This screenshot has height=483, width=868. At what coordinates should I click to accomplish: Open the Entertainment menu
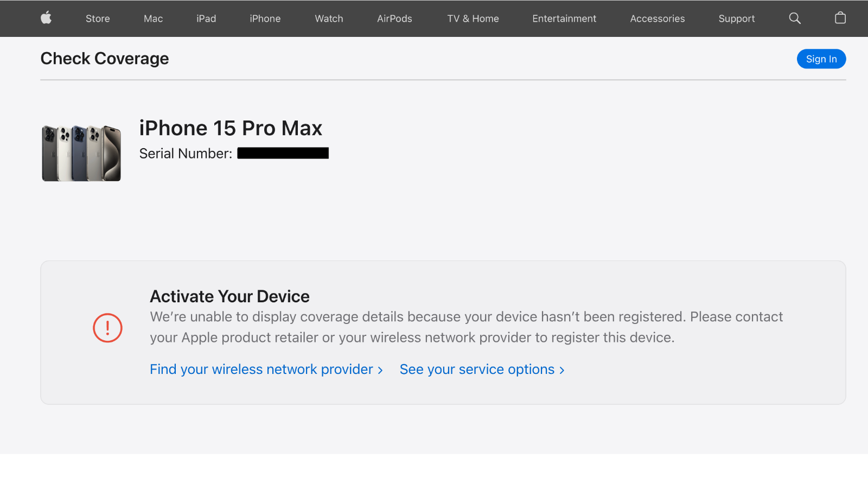tap(564, 18)
